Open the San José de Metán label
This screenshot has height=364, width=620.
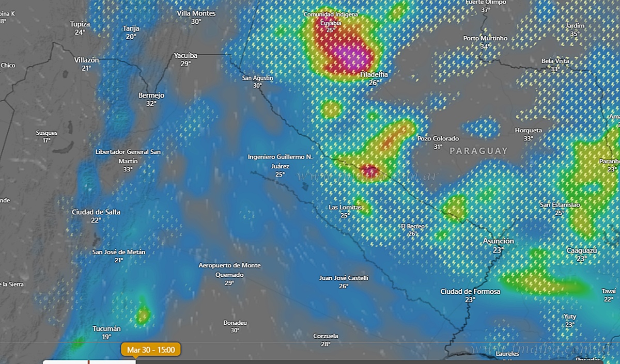pos(119,252)
